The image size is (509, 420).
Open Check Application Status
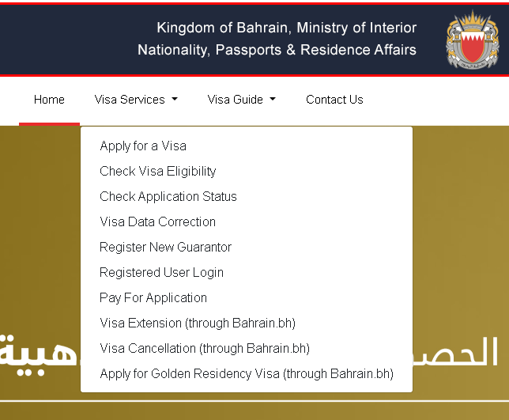pyautogui.click(x=168, y=197)
